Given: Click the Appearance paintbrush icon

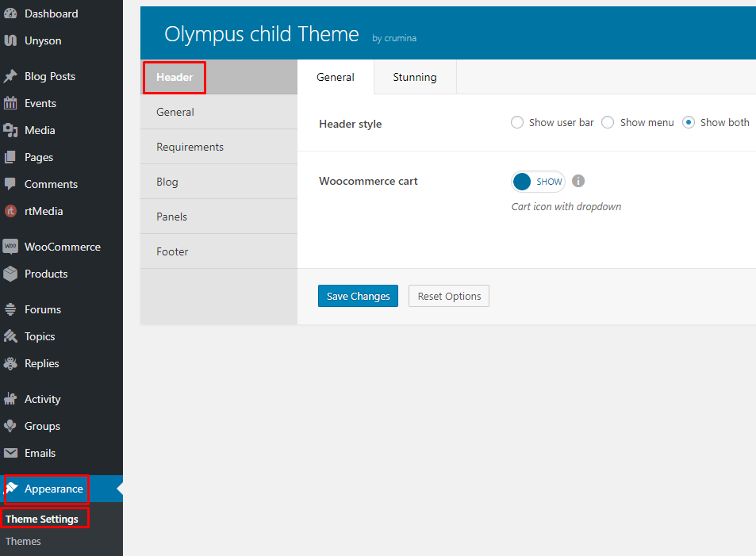Looking at the screenshot, I should click(12, 489).
